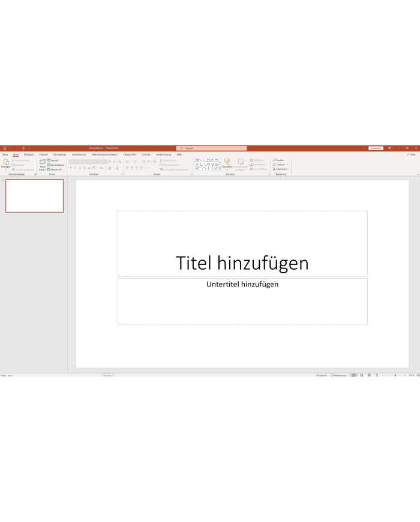Click the increase list level icon

click(148, 162)
